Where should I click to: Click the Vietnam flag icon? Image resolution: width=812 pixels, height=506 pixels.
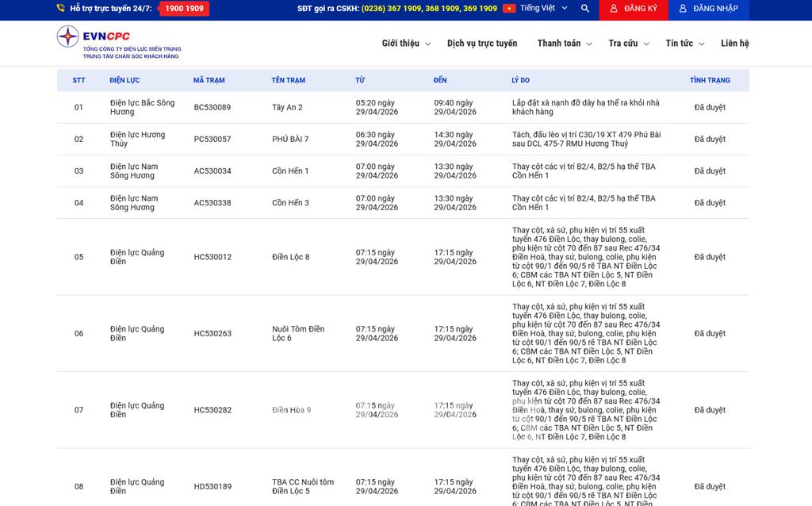pyautogui.click(x=509, y=9)
